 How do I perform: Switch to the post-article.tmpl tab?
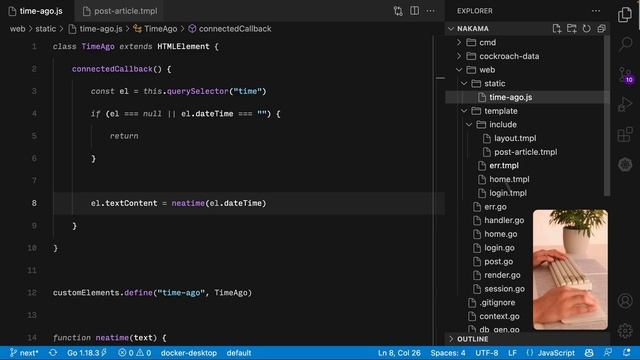tap(120, 11)
